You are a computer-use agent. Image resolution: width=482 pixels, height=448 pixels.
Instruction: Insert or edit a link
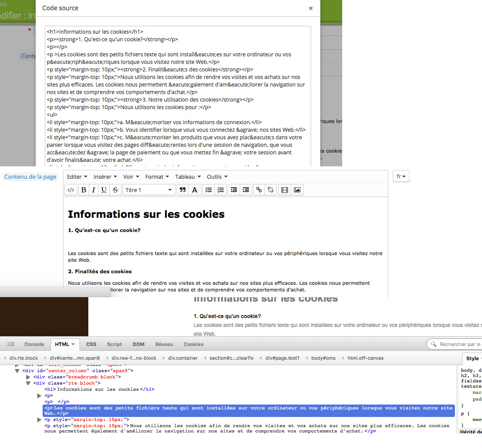coord(259,190)
